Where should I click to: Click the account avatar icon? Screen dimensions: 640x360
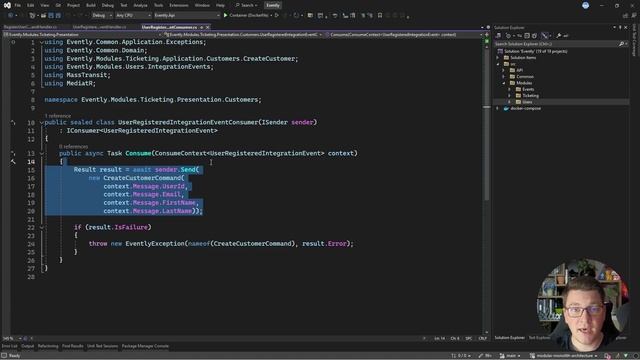coord(585,5)
